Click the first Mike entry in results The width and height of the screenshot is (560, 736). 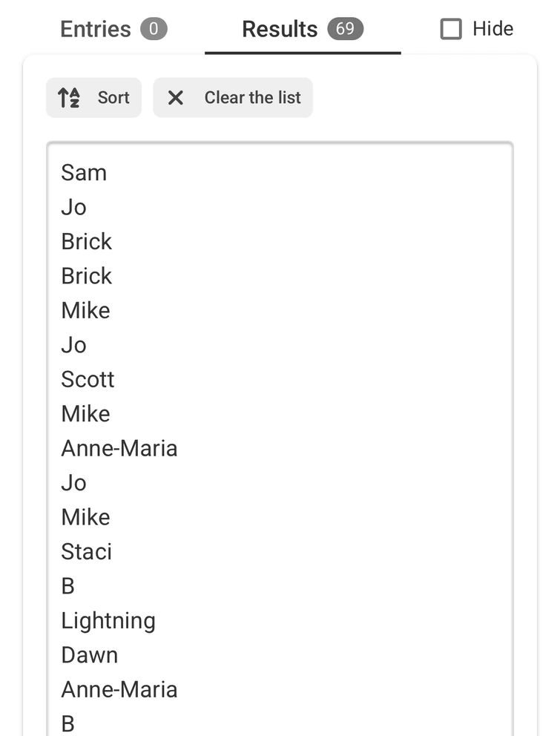point(85,311)
